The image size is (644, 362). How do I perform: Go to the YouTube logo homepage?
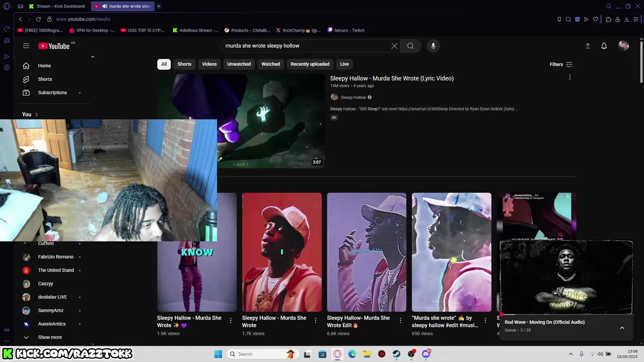click(54, 46)
